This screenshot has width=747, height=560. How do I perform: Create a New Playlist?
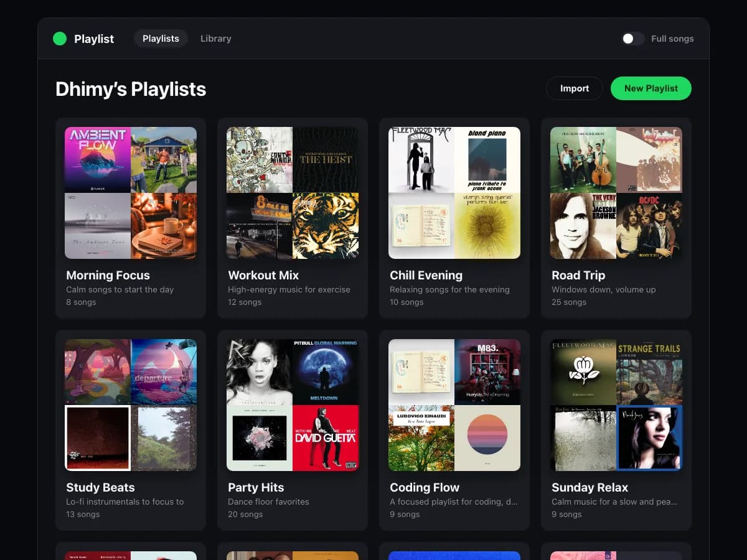coord(651,88)
